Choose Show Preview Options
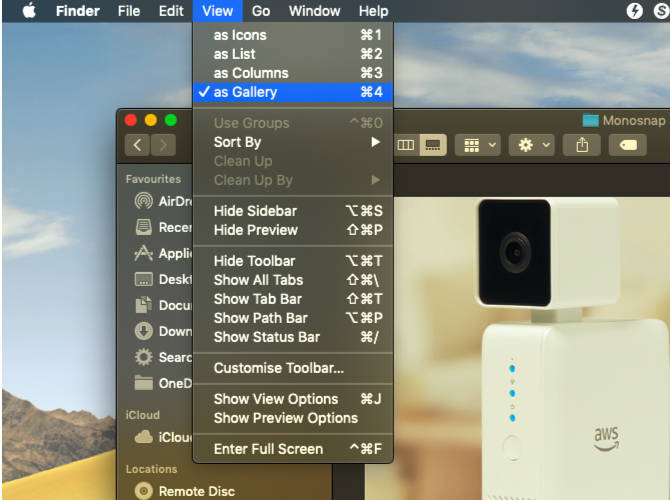 click(x=293, y=418)
